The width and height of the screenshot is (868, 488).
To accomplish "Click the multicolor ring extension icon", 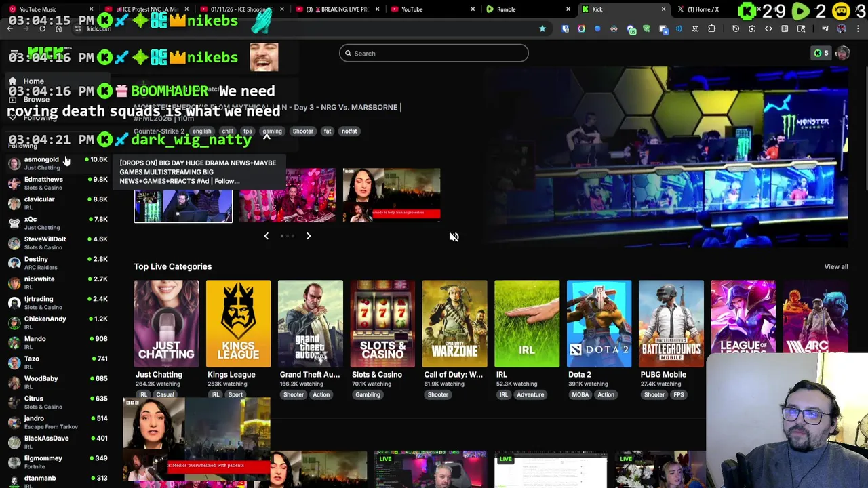I will point(581,28).
